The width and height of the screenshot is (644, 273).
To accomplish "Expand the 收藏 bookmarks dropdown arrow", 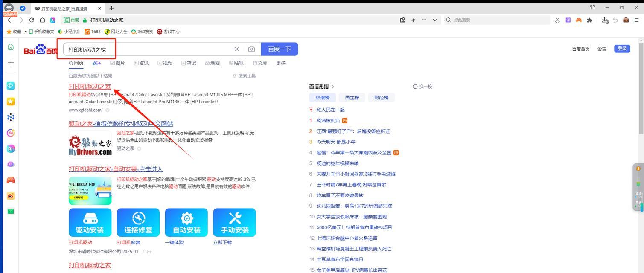I will (26, 32).
